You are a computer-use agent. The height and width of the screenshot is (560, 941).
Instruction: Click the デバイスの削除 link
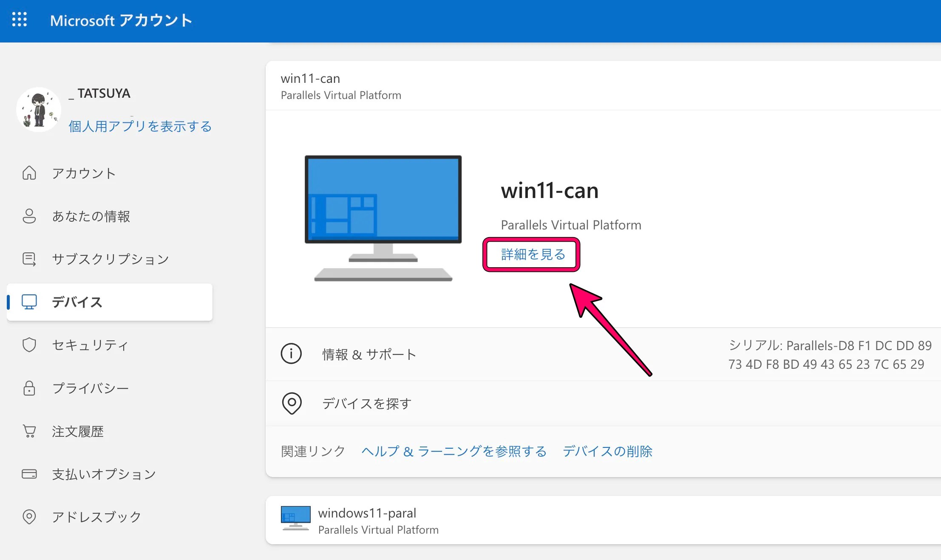(x=607, y=451)
